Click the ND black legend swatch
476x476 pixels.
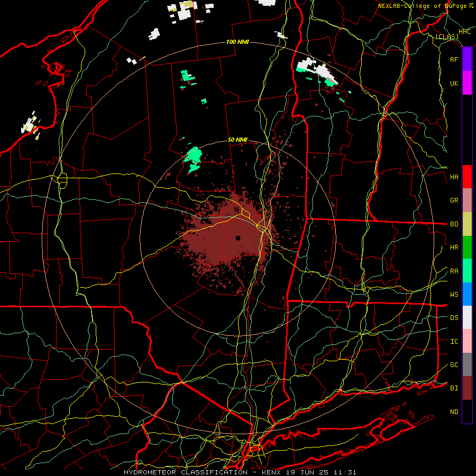tap(467, 411)
